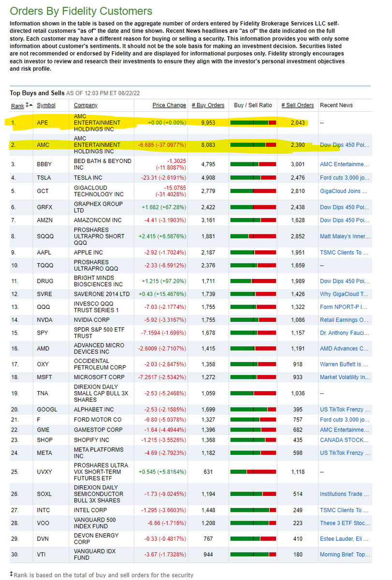The image size is (392, 580).
Task: Open 'Market Volatility In...' news link
Action: (345, 377)
